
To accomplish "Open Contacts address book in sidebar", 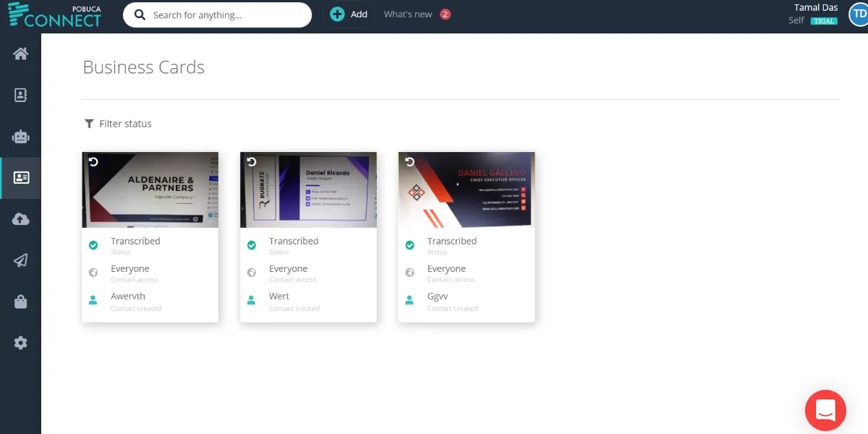I will point(20,95).
